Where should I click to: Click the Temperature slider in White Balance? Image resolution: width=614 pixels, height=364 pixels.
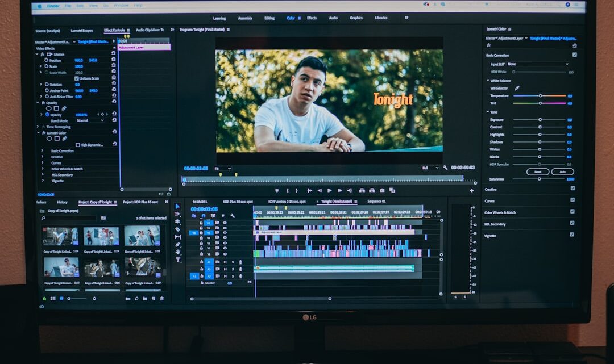[539, 96]
